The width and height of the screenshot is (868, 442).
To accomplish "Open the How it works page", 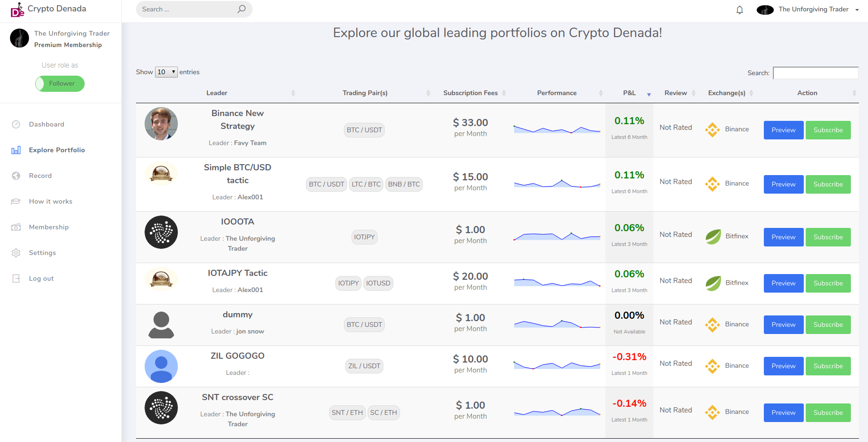I will pyautogui.click(x=16, y=201).
